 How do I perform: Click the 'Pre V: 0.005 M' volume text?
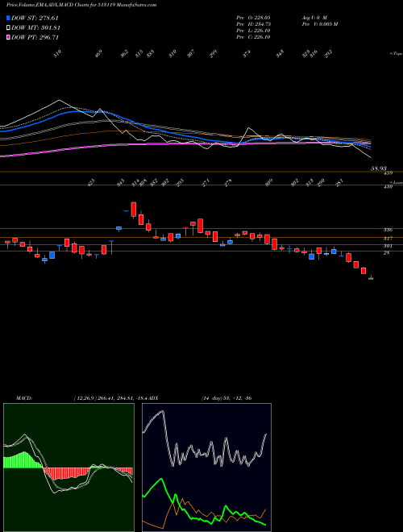pyautogui.click(x=319, y=24)
